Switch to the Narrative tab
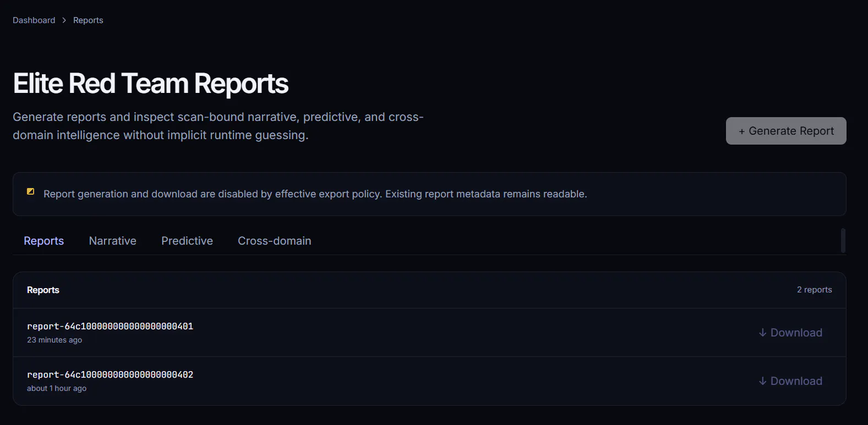868x425 pixels. [113, 241]
